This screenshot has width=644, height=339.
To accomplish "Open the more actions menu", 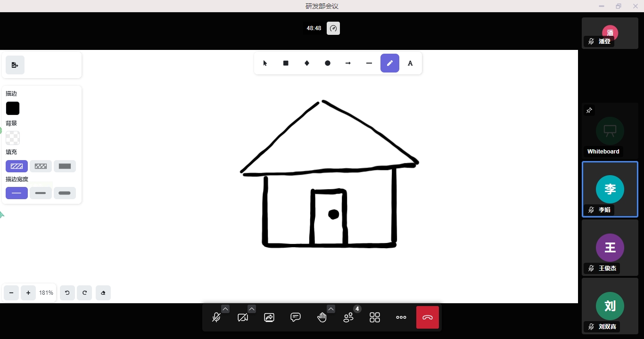I will pyautogui.click(x=401, y=317).
